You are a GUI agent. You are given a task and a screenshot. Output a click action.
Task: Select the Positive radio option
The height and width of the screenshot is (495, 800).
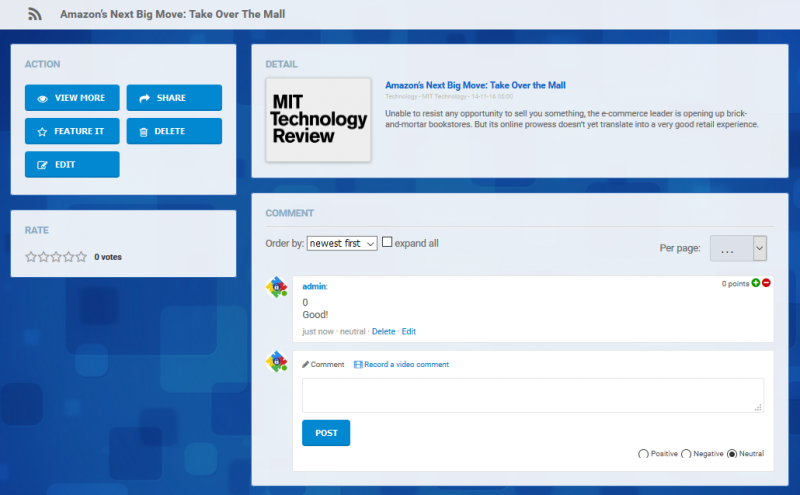[x=643, y=454]
